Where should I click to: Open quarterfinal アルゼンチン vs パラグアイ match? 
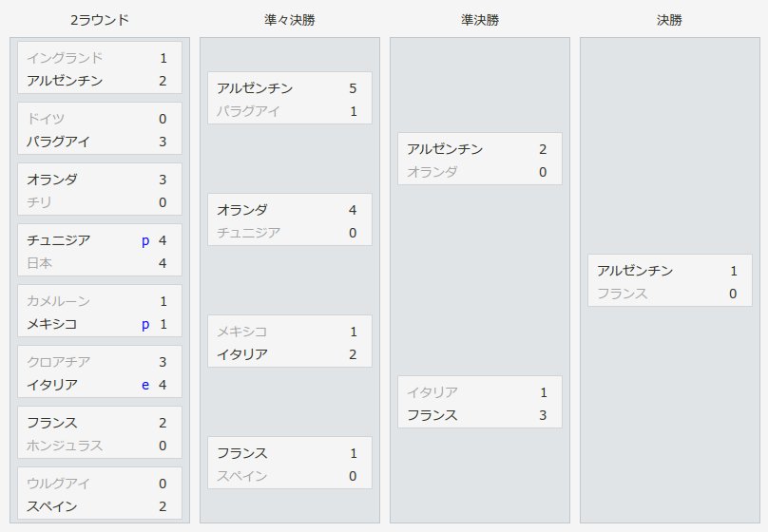(x=290, y=98)
